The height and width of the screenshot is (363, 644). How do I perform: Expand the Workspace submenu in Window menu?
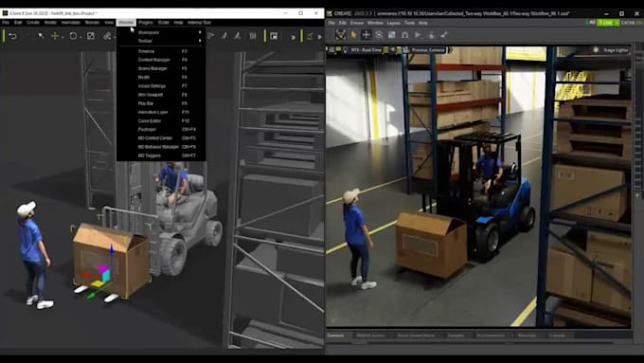pos(161,32)
